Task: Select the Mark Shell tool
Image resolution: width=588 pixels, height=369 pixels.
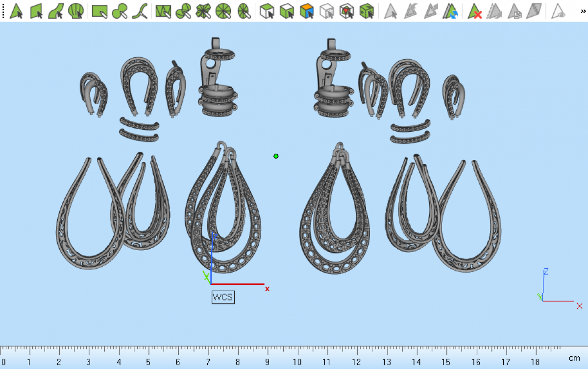Action: (x=75, y=10)
